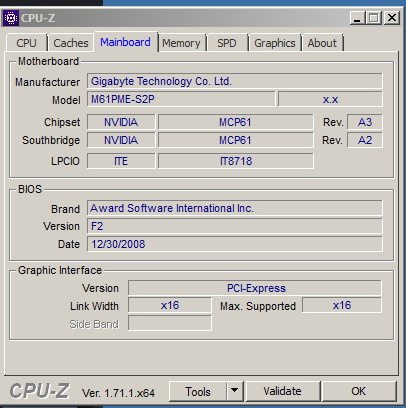The width and height of the screenshot is (406, 408).
Task: Open the SPD tab
Action: pos(227,43)
